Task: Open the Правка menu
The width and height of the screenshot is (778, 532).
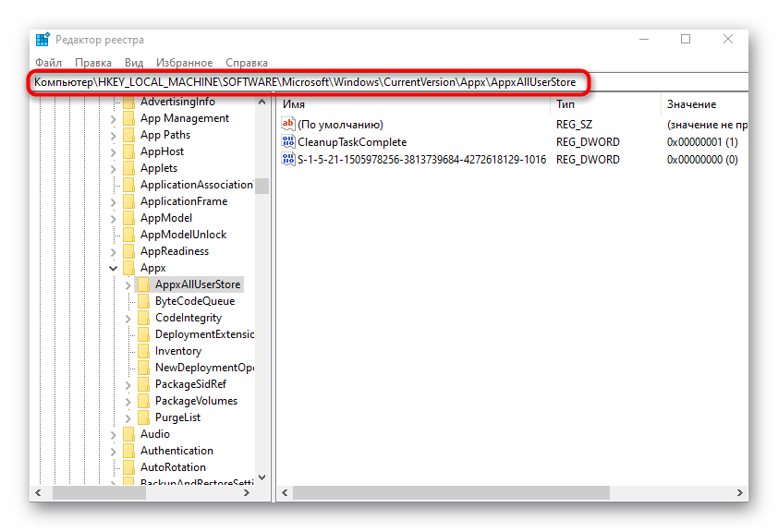Action: (93, 63)
